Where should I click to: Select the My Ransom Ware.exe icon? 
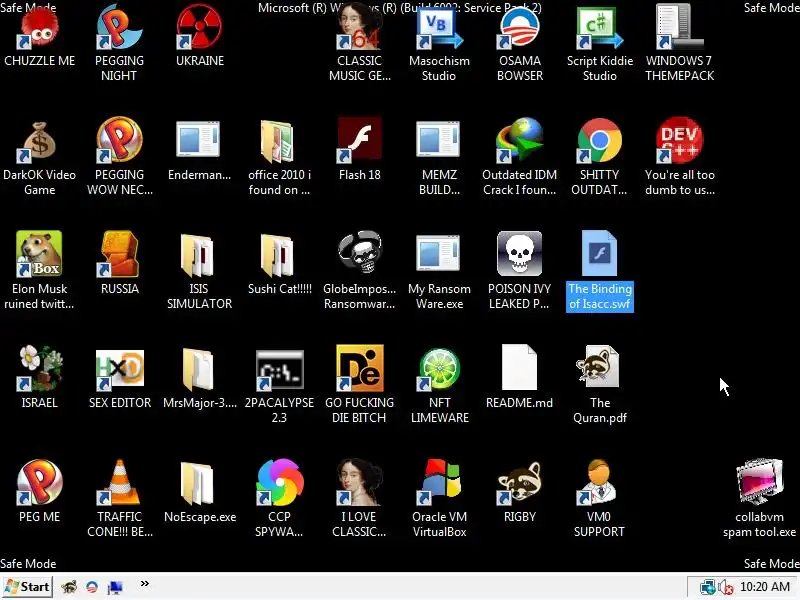point(438,253)
